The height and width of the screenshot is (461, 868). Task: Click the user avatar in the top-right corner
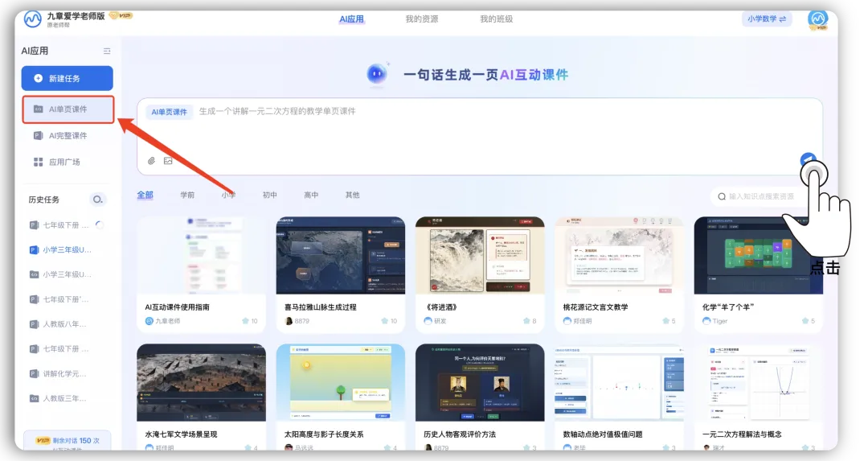(x=817, y=19)
